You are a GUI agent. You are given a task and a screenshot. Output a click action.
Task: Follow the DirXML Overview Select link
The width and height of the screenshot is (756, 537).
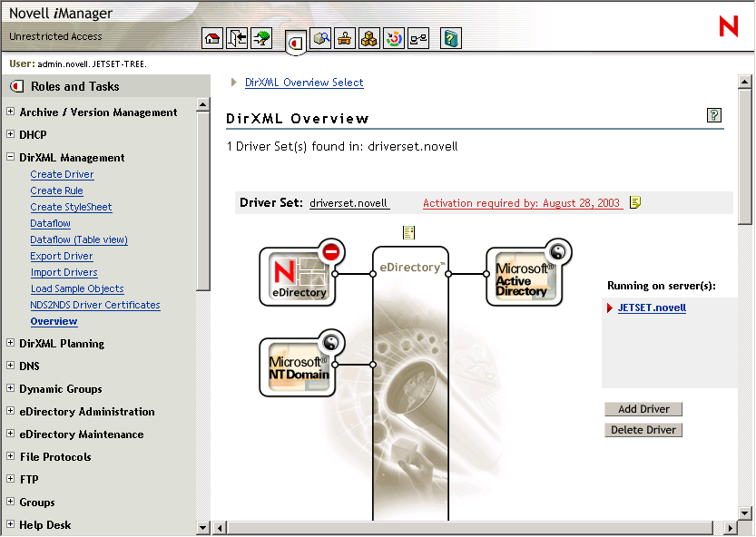(x=304, y=83)
